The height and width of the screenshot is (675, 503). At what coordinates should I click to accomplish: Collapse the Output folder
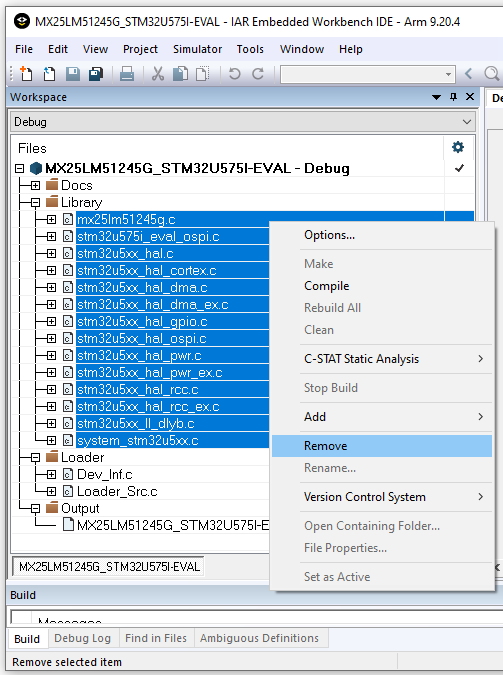(x=35, y=508)
